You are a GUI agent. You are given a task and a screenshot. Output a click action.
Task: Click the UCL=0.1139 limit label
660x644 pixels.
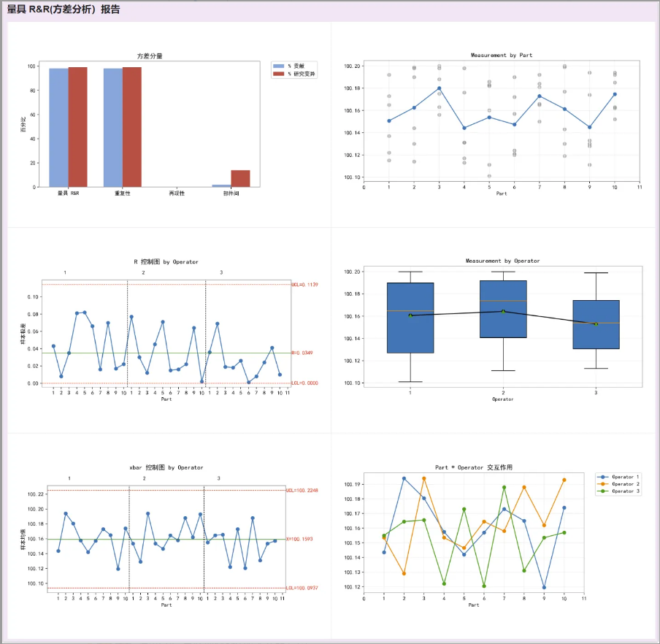pos(304,284)
